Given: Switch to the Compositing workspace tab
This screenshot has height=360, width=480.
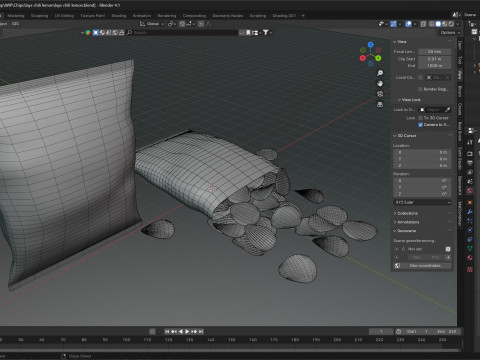Looking at the screenshot, I should point(194,16).
